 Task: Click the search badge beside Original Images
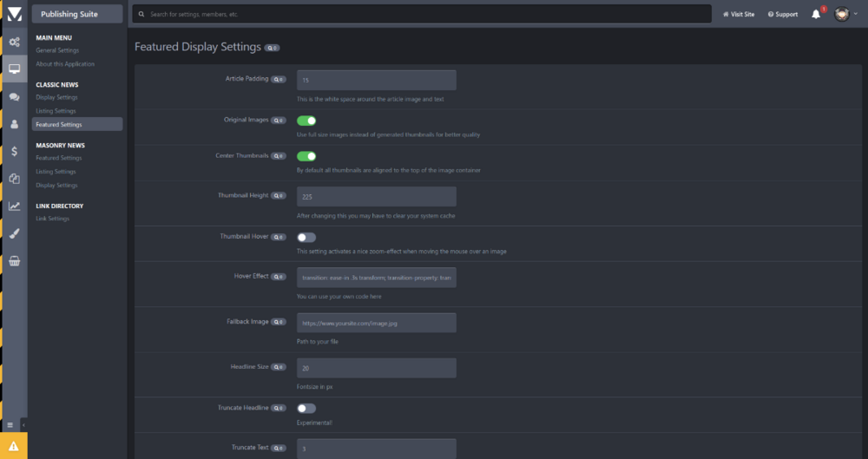click(x=279, y=121)
